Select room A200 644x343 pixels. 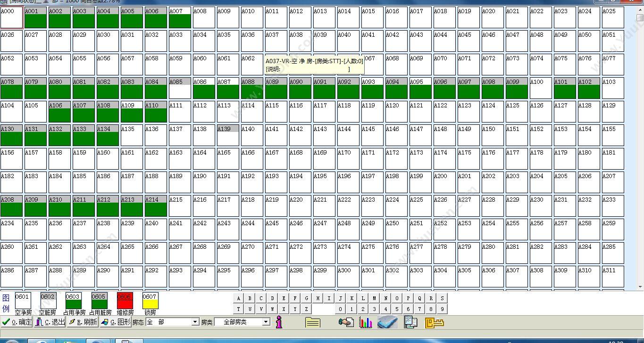click(444, 182)
